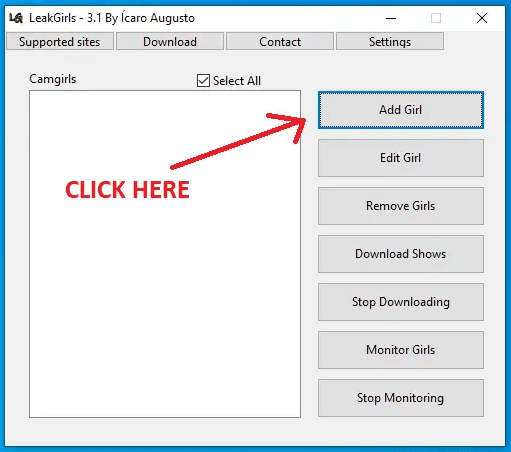This screenshot has height=452, width=511.
Task: Click the LeakGirls app icon in title bar
Action: point(16,18)
